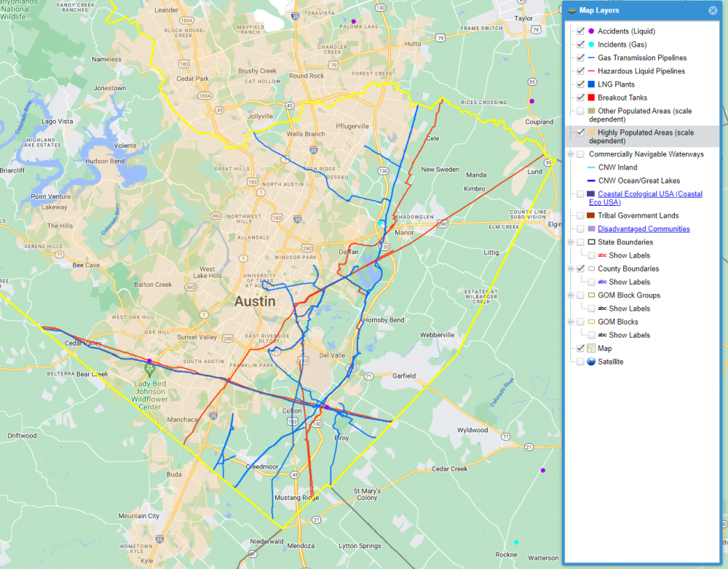Click the Incidents (Gas) cyan dot icon
Image resolution: width=728 pixels, height=569 pixels.
[591, 44]
